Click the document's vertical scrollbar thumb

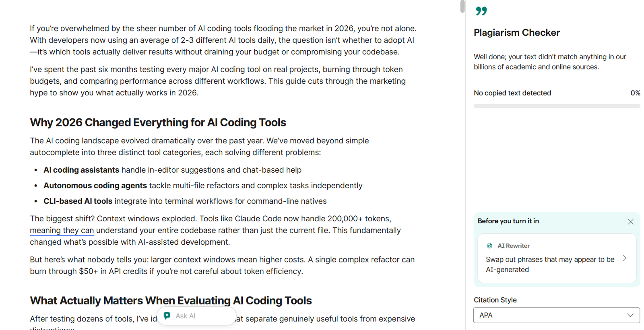point(462,6)
